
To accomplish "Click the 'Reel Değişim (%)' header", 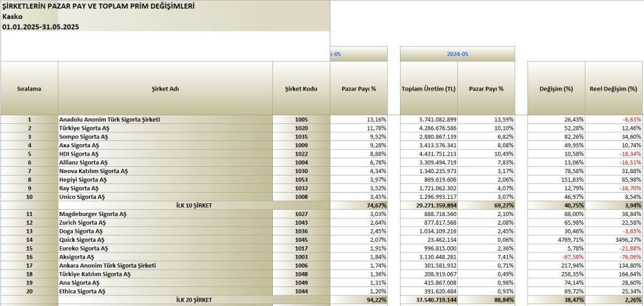I will coord(614,88).
